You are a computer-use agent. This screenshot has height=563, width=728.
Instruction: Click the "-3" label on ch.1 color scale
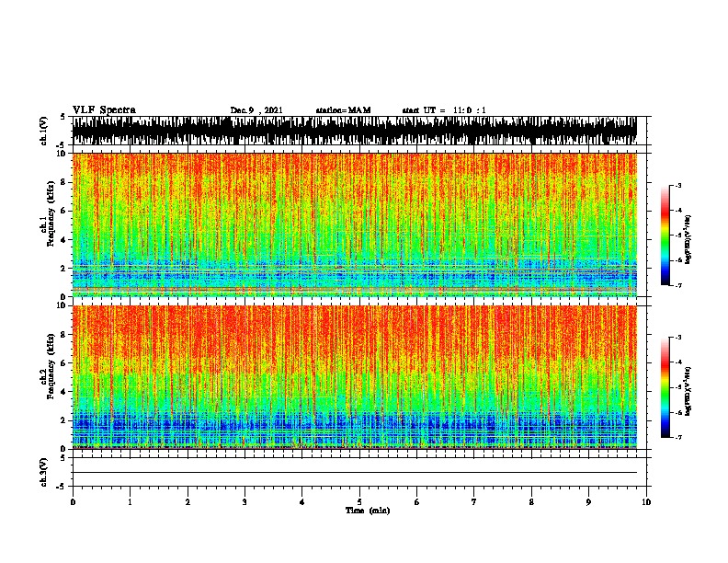(x=677, y=185)
